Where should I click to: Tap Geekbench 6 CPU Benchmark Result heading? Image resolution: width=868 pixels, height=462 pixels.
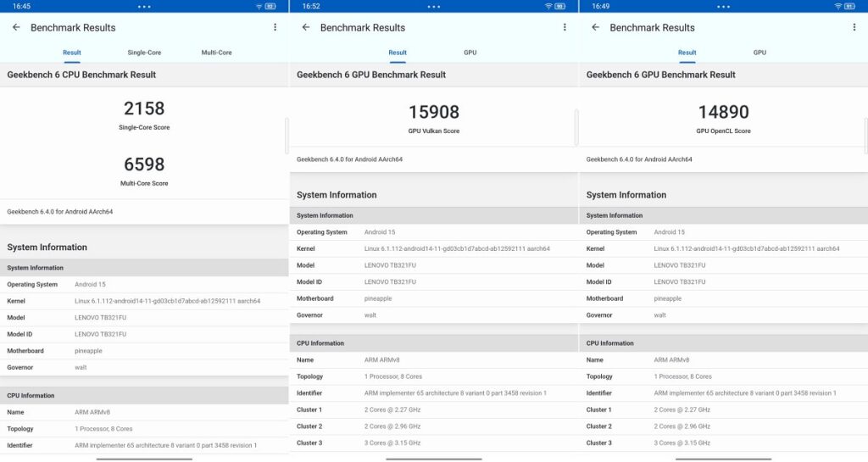coord(81,75)
